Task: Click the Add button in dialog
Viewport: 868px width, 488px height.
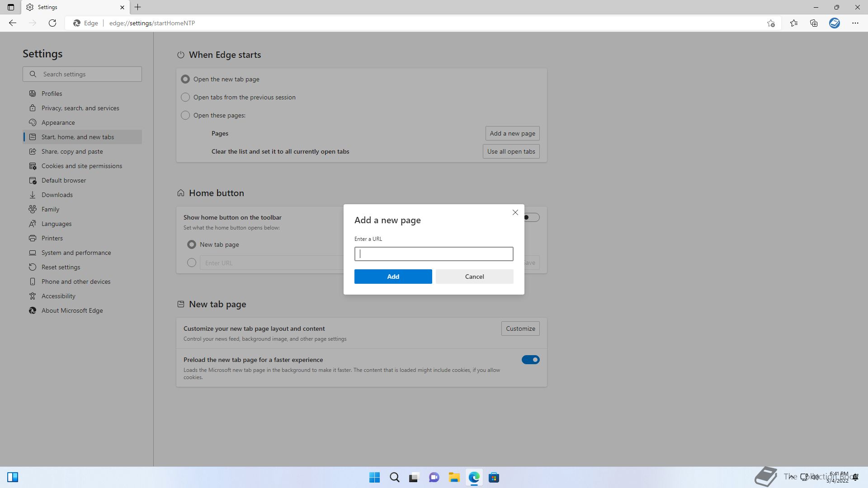Action: point(393,277)
